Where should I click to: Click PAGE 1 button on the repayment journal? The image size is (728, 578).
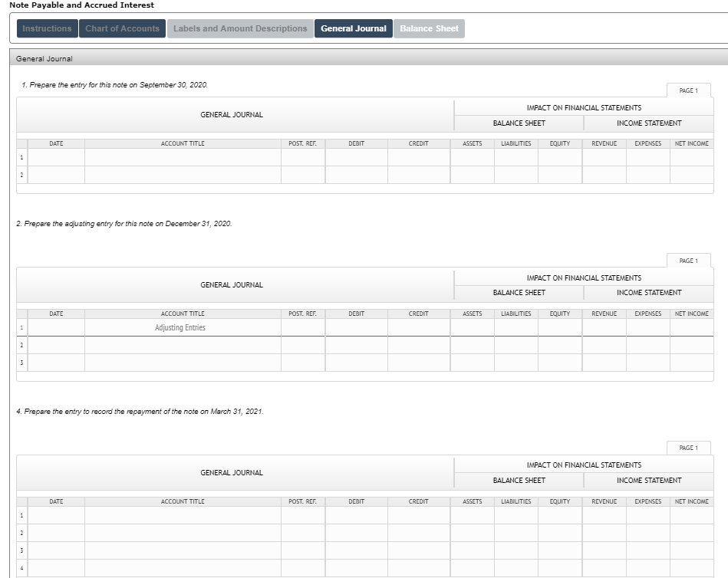tap(690, 448)
